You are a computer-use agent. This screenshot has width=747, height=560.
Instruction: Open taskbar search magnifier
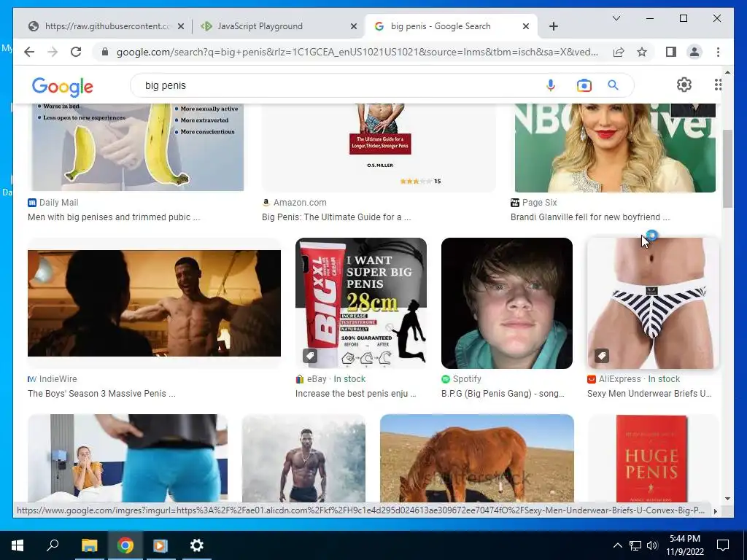(x=53, y=545)
